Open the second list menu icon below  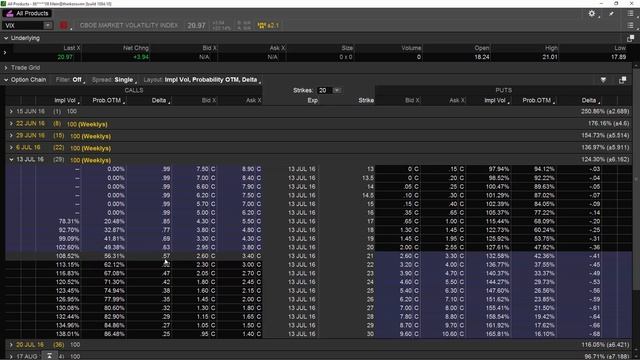tap(630, 25)
